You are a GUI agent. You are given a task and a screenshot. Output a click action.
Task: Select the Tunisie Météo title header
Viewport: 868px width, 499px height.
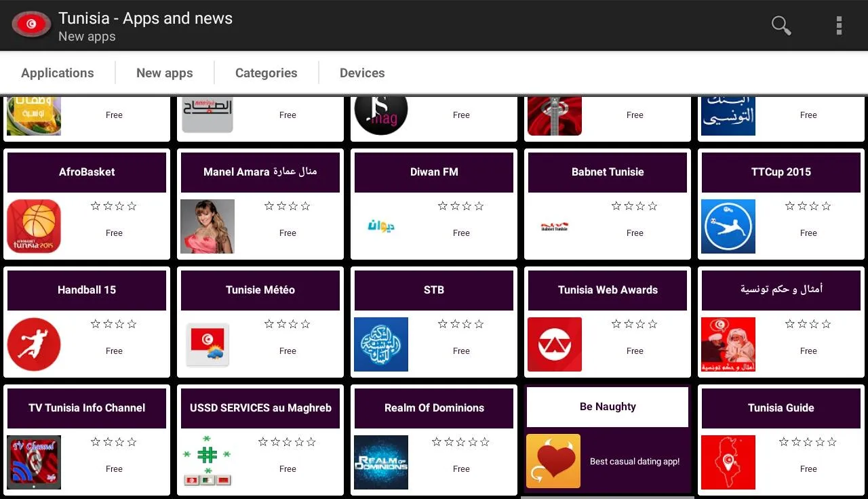[x=260, y=290]
